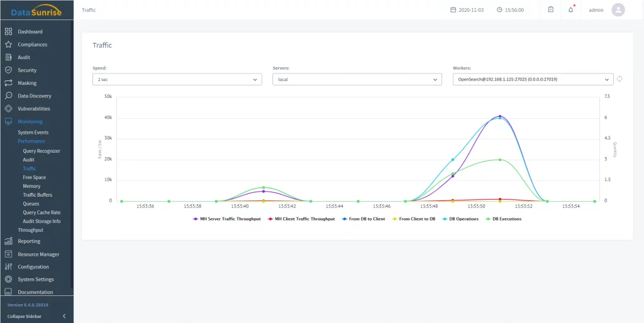This screenshot has width=644, height=323.
Task: Expand the Workers dropdown list
Action: 532,80
